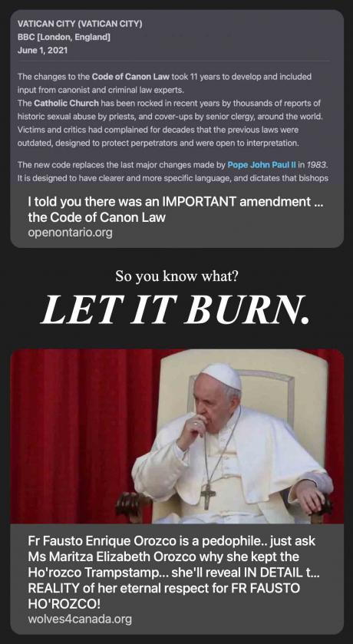This screenshot has width=353, height=644.
Task: Tap the 'So you know what?' text
Action: pyautogui.click(x=176, y=276)
